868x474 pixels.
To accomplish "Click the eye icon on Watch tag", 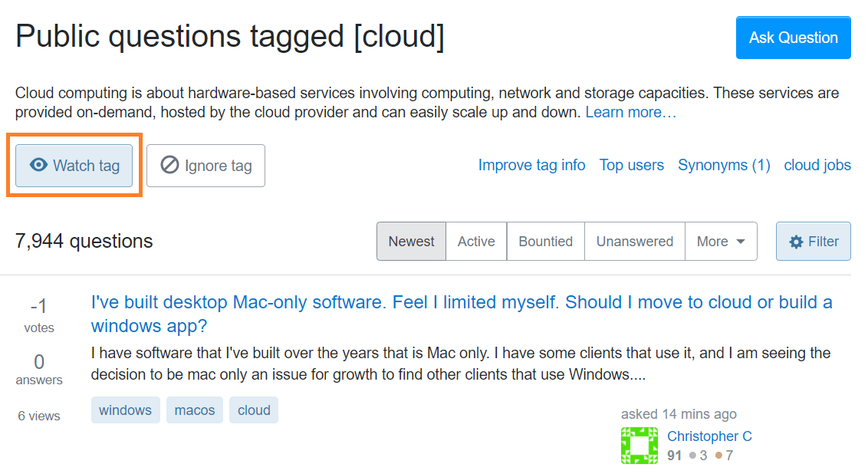I will (38, 166).
